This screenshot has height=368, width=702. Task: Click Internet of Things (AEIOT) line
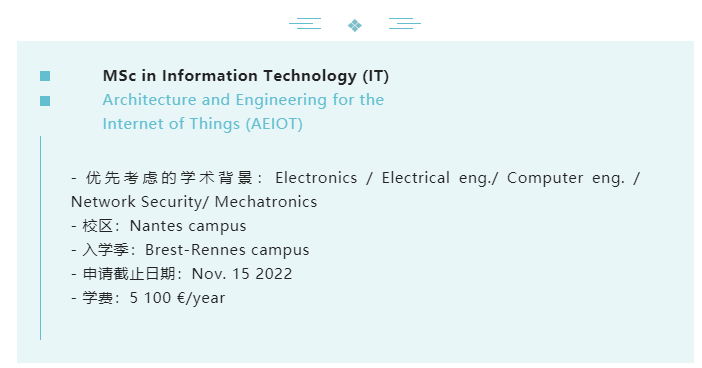tap(202, 124)
